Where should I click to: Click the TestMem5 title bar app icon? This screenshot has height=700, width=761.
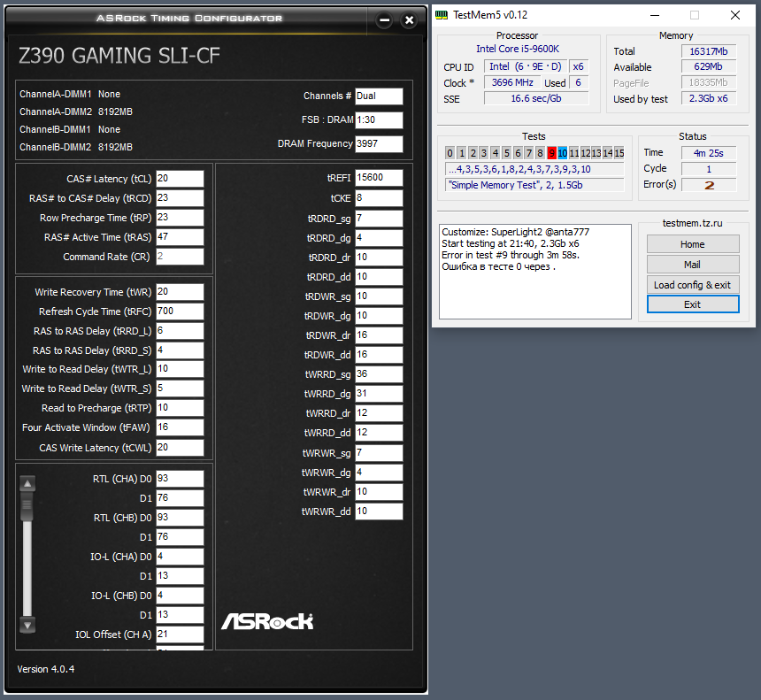pos(442,15)
